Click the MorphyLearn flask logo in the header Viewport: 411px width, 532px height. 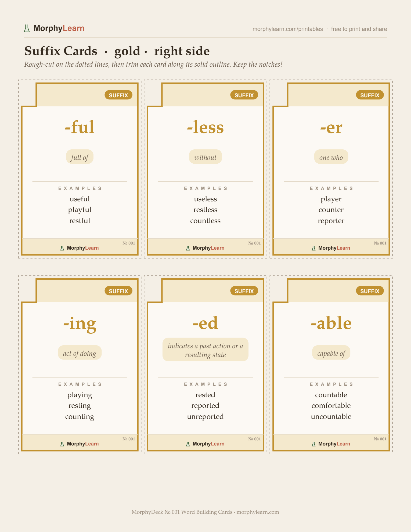(x=27, y=28)
